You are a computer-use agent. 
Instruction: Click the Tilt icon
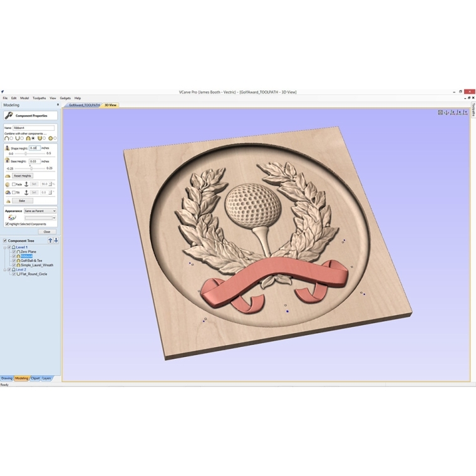[x=8, y=192]
